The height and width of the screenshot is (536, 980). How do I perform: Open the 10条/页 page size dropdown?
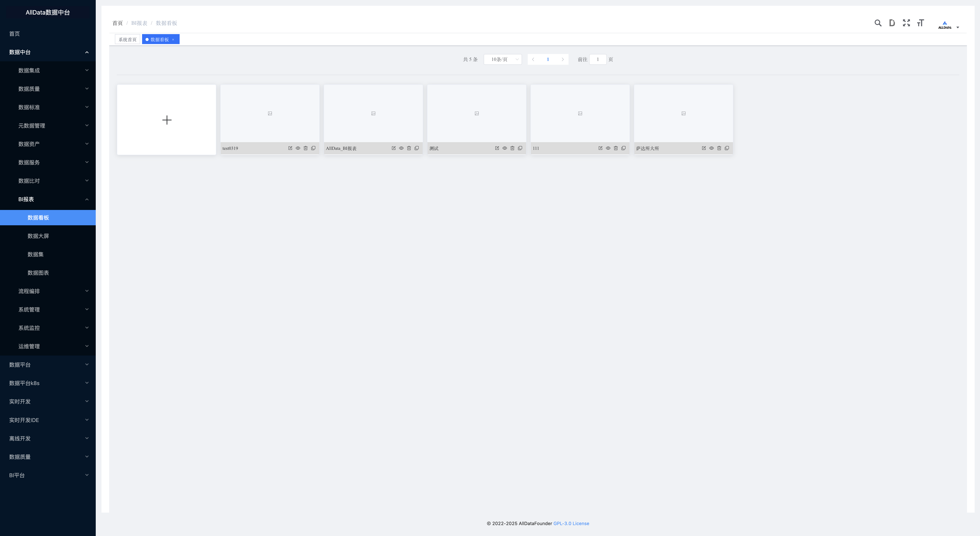click(x=503, y=59)
